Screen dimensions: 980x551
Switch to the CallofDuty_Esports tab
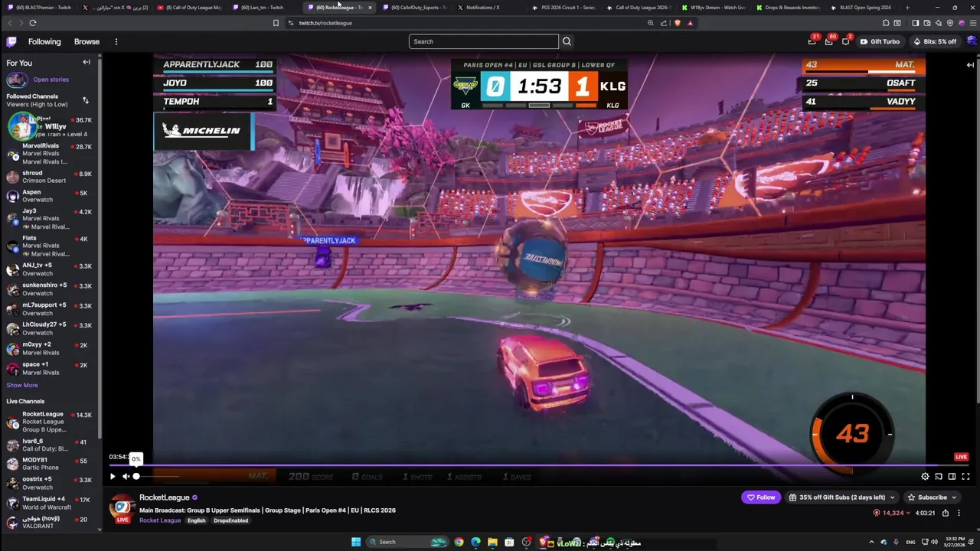point(413,8)
